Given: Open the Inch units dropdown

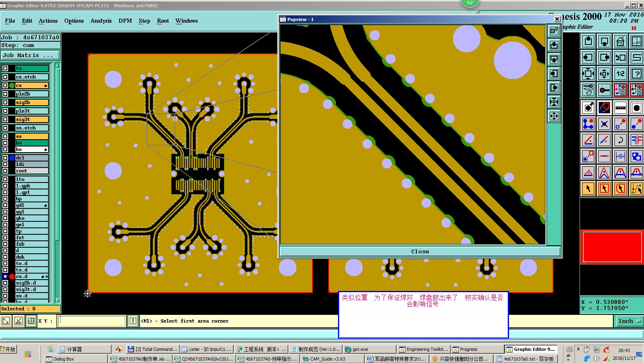Looking at the screenshot, I should [x=629, y=321].
